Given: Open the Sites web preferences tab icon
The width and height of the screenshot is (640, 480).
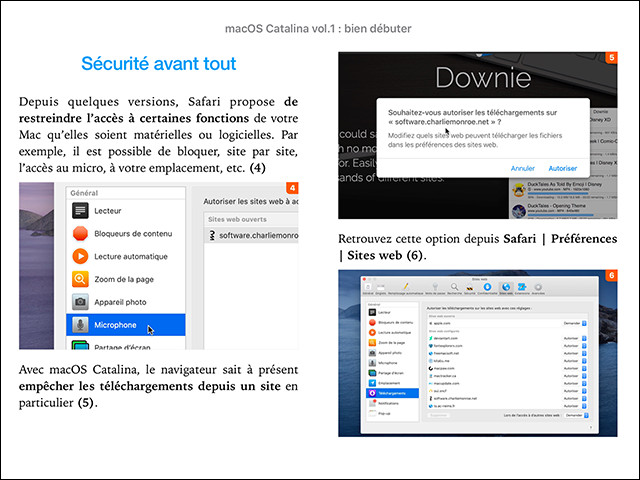Looking at the screenshot, I should point(505,289).
